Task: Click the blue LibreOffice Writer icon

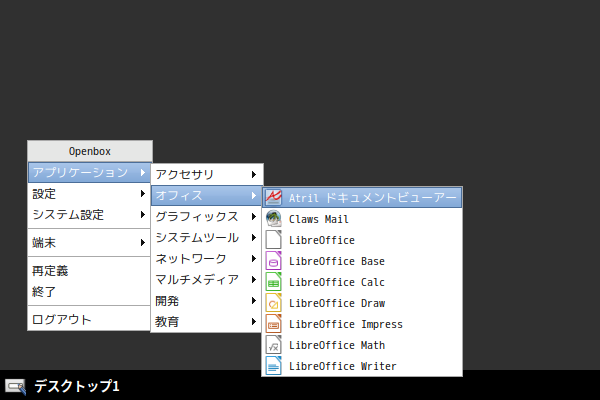Action: coord(274,366)
